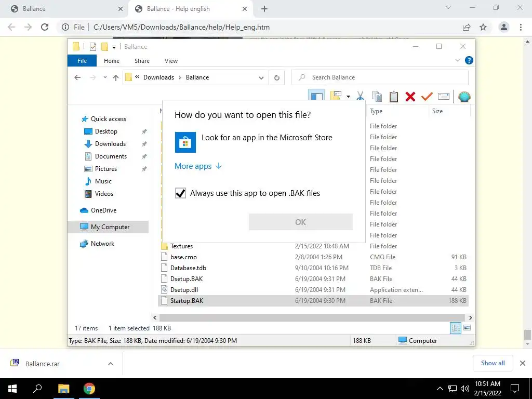
Task: Open Ballance.rar download options chevron
Action: pos(111,364)
